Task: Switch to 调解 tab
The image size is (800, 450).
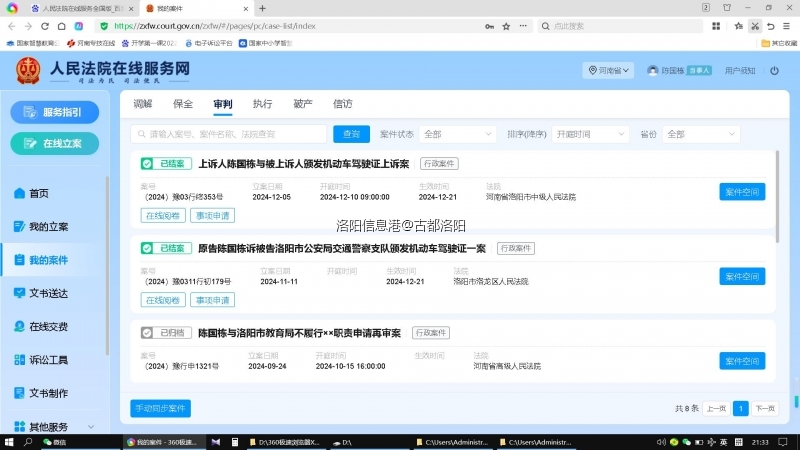Action: click(142, 104)
